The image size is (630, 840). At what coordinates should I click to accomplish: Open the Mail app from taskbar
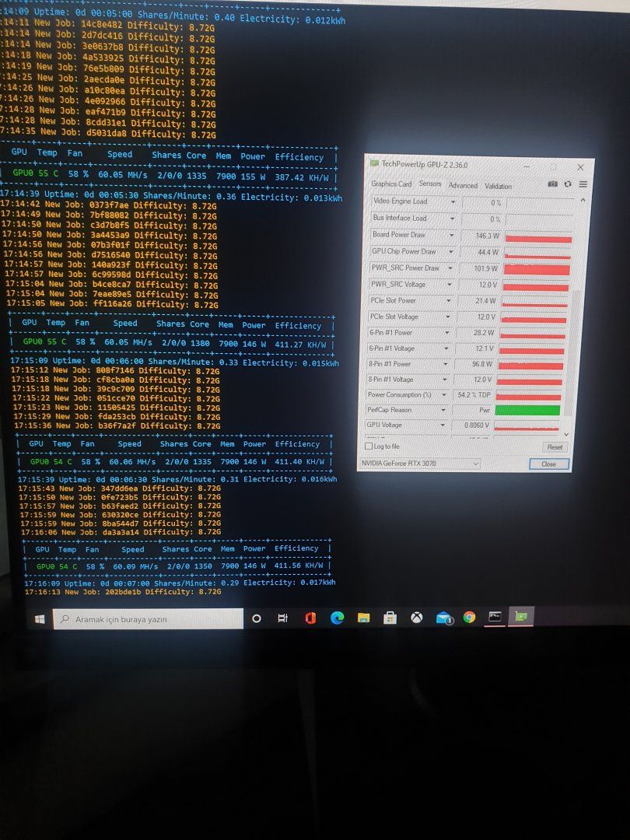[444, 618]
